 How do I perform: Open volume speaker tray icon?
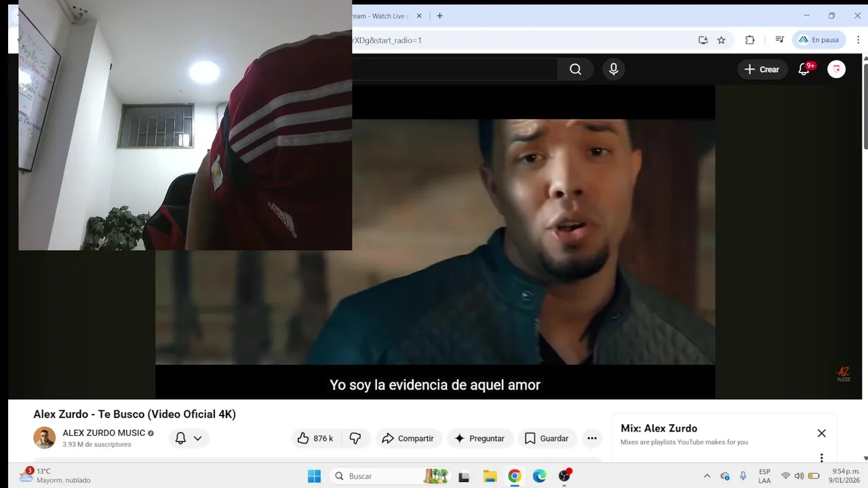coord(799,476)
